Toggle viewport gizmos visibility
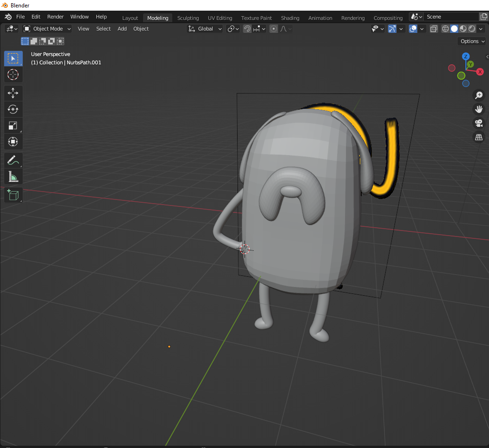 392,29
